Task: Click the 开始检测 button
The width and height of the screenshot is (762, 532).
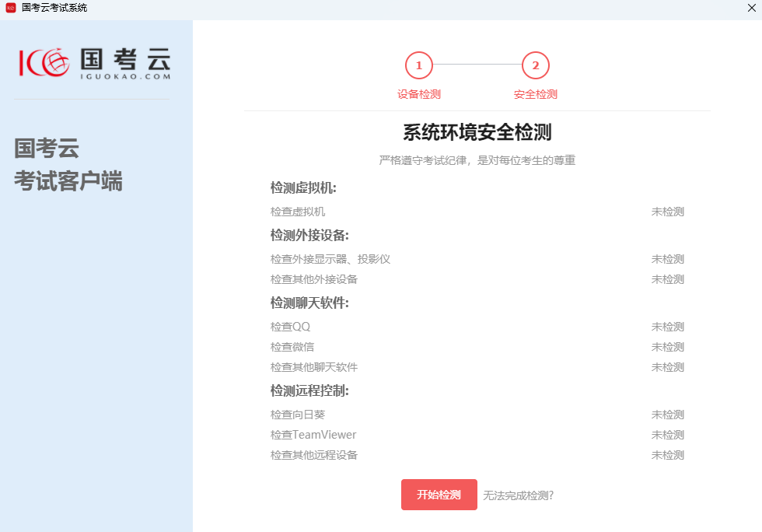Action: [439, 495]
